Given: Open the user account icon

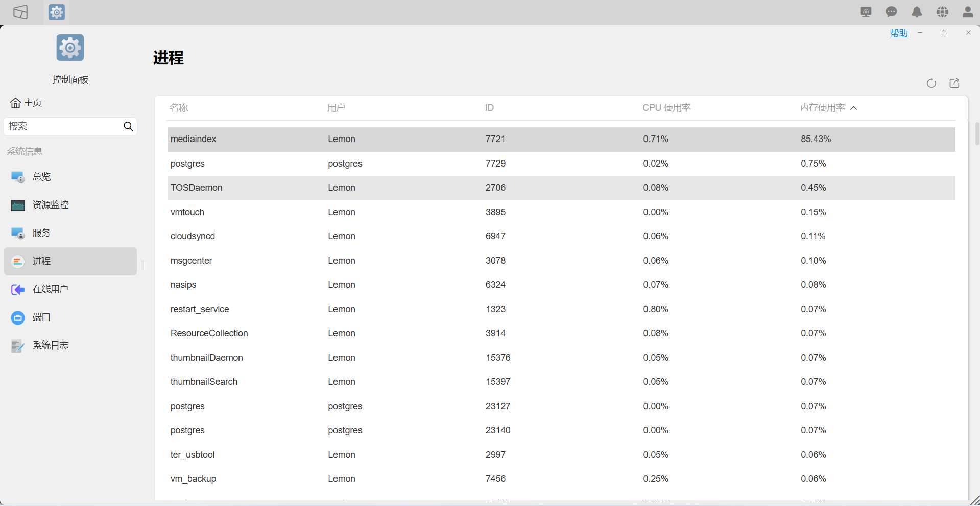Looking at the screenshot, I should tap(967, 12).
